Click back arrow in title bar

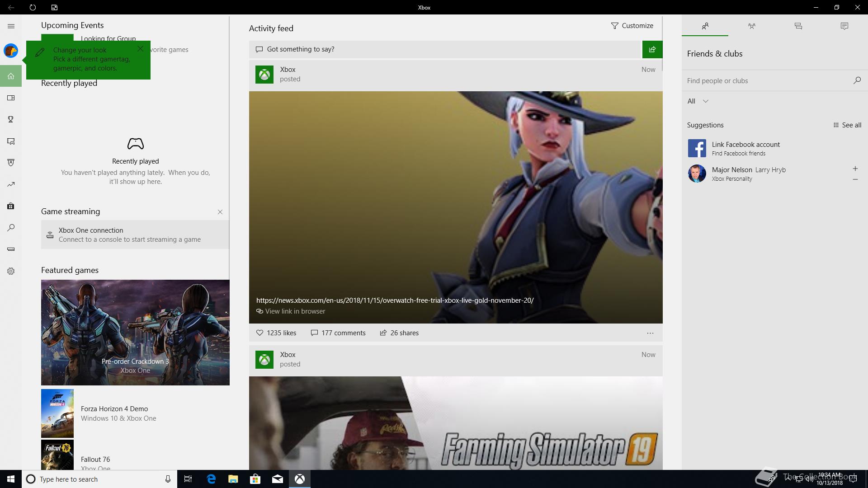pos(11,7)
